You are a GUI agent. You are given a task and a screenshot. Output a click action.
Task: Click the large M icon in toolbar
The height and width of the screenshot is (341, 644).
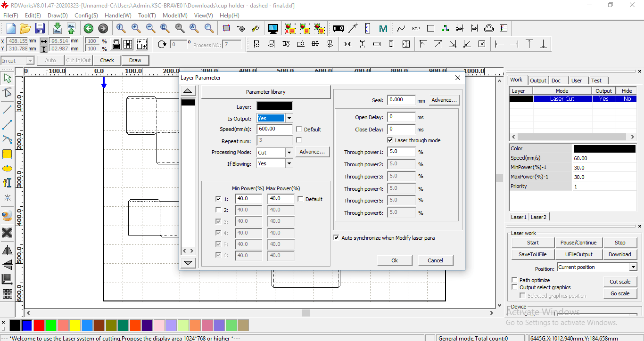click(x=383, y=29)
